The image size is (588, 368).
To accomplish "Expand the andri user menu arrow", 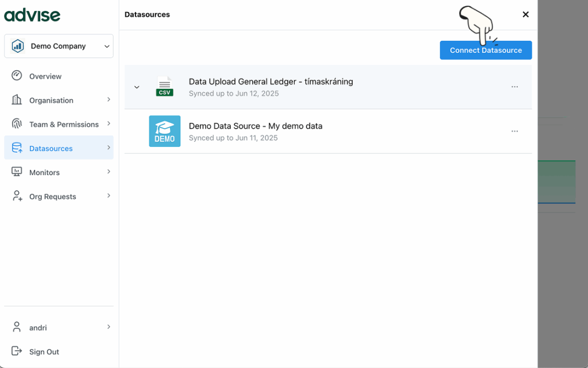I will point(109,327).
